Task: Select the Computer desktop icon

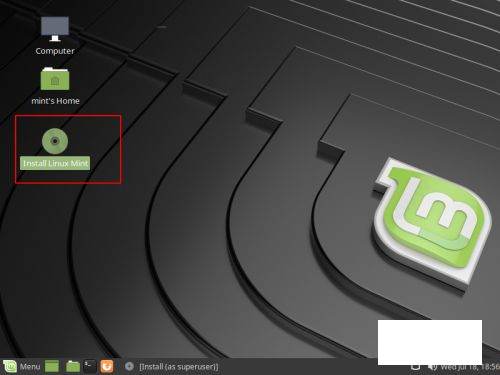Action: pyautogui.click(x=55, y=29)
